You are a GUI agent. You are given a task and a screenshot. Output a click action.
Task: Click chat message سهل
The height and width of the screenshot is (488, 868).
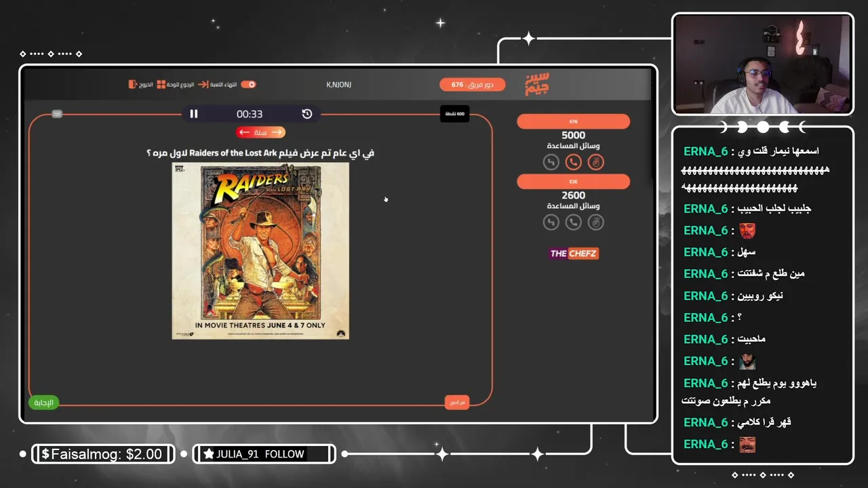point(747,252)
